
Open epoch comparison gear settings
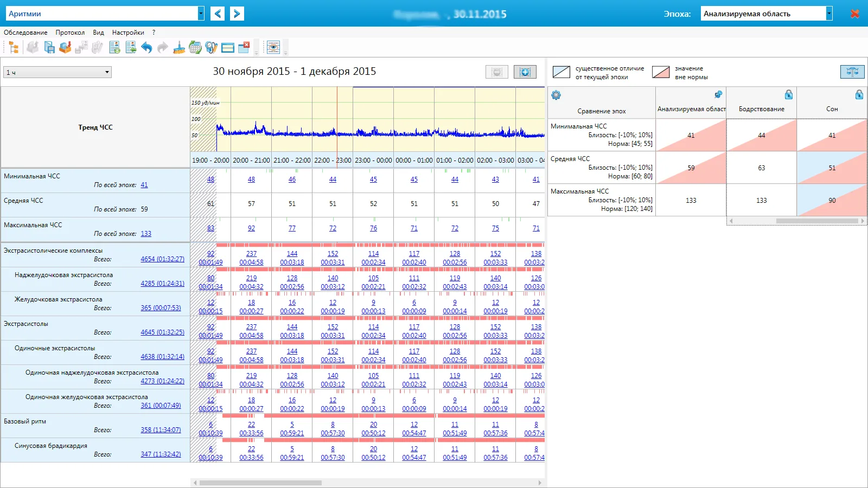[556, 95]
